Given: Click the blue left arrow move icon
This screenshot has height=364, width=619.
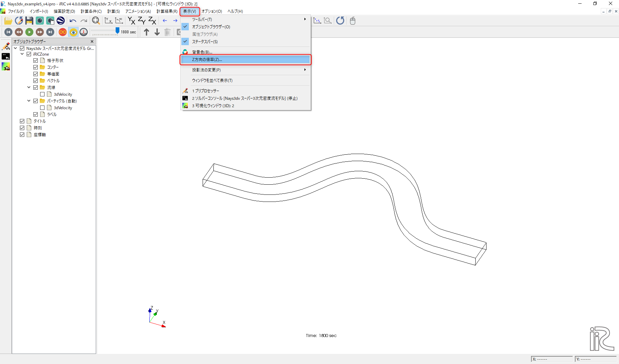Looking at the screenshot, I should [165, 21].
